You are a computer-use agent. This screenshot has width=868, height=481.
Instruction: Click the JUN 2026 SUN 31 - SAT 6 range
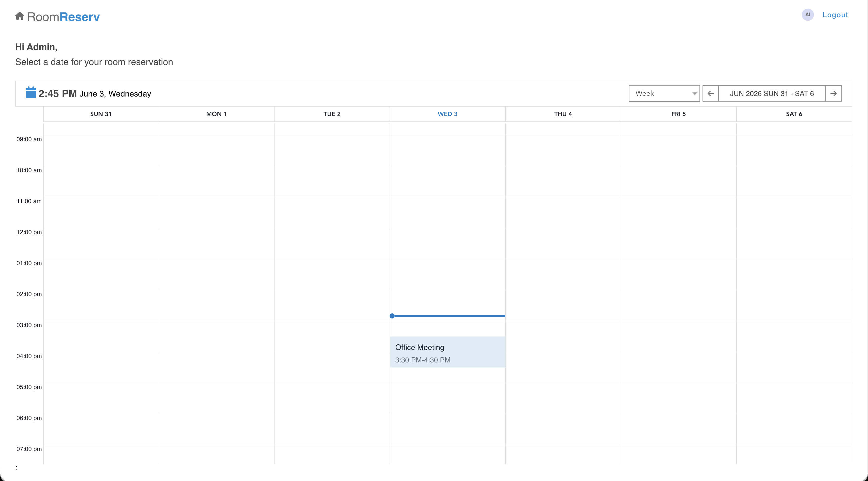pos(772,93)
